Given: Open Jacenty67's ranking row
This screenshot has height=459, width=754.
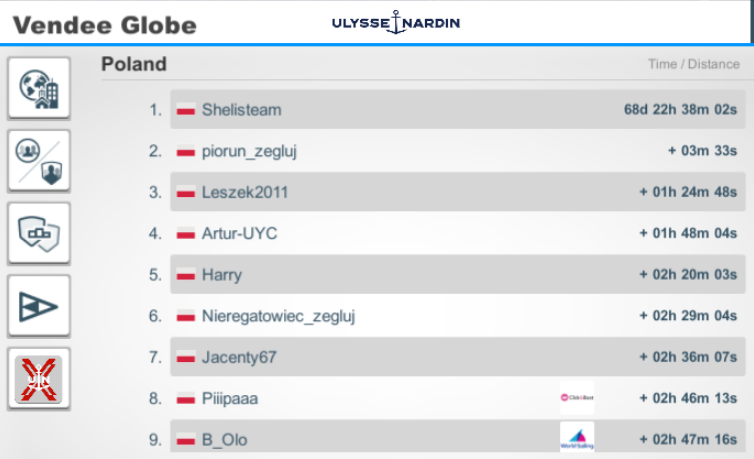Looking at the screenshot, I should click(457, 357).
